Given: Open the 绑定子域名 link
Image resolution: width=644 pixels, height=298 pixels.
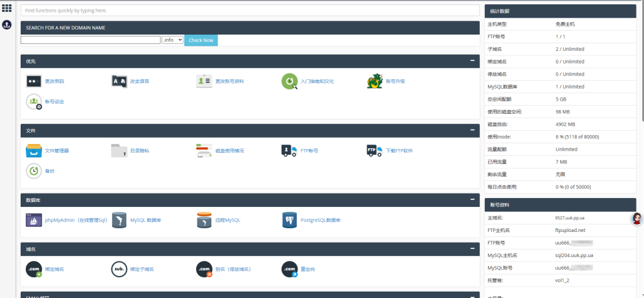Looking at the screenshot, I should tap(142, 269).
